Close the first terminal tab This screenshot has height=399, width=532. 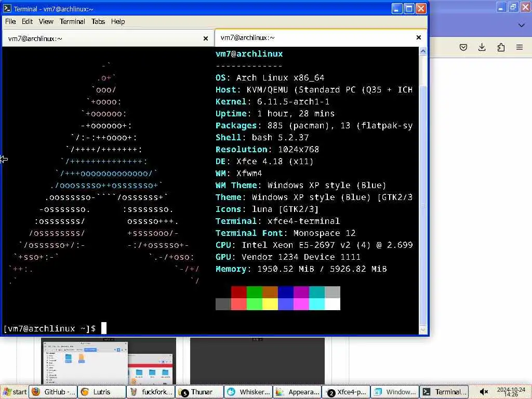(x=206, y=38)
